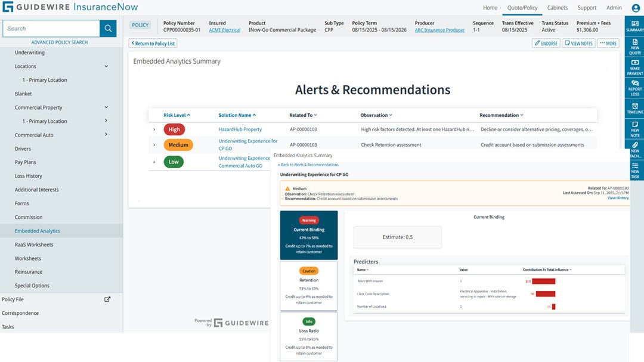Click the search magnifier icon
Image resolution: width=644 pixels, height=362 pixels.
tap(108, 28)
